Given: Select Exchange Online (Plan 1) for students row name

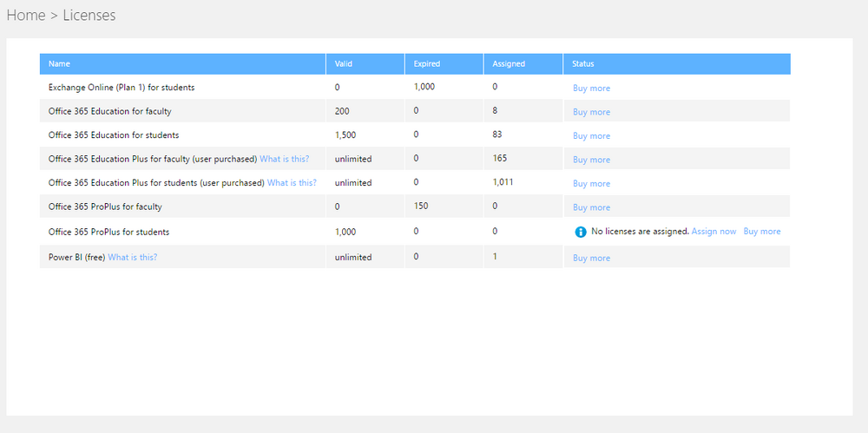Looking at the screenshot, I should point(122,88).
